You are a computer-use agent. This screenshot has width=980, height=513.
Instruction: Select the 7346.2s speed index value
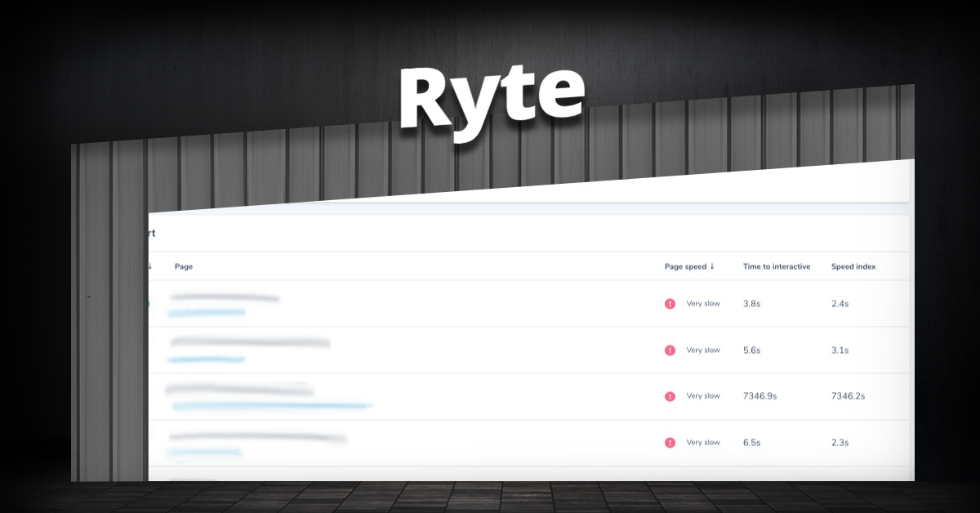(x=847, y=395)
